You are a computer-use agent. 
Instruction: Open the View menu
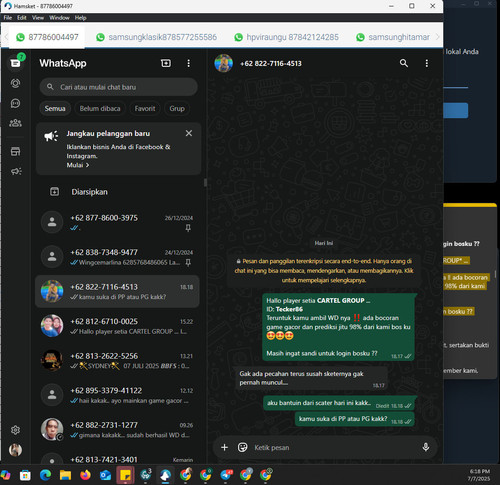(x=38, y=18)
